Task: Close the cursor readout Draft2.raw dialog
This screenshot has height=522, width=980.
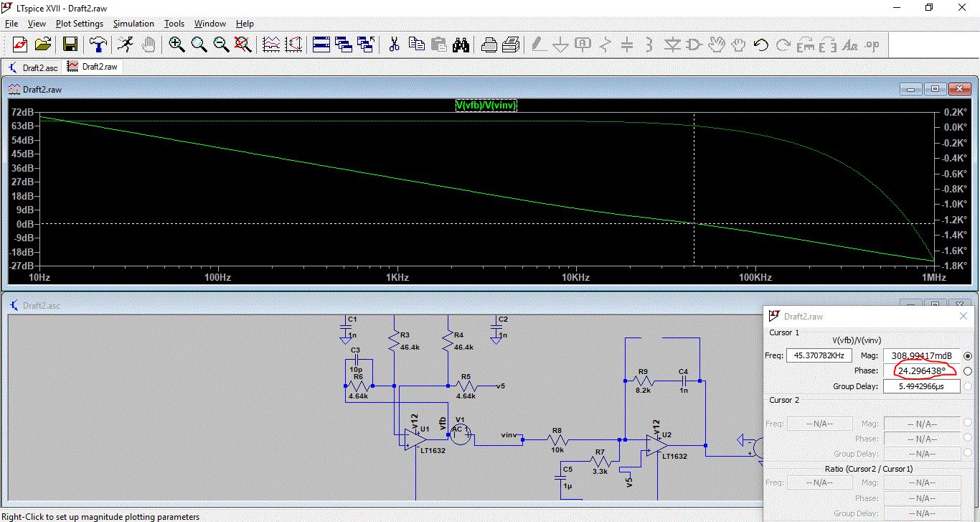Action: 963,316
